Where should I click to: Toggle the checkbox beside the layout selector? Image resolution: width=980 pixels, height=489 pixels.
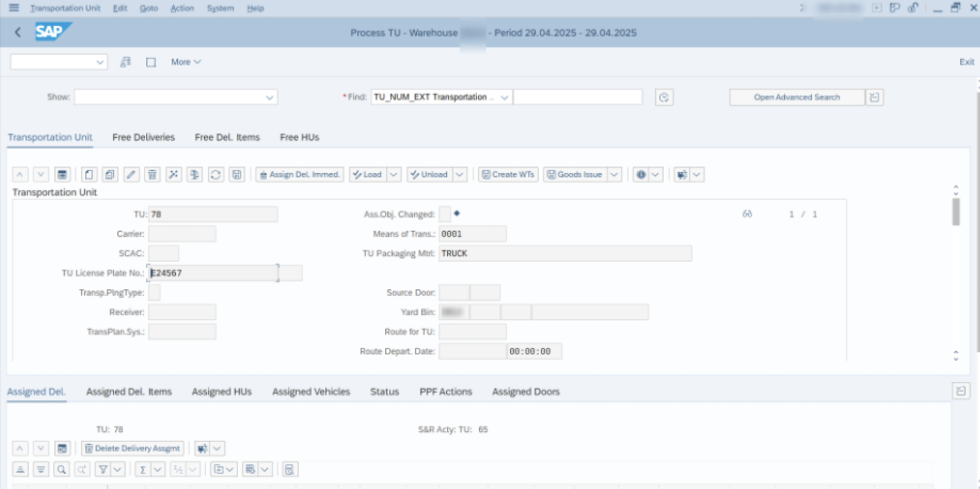click(x=150, y=62)
